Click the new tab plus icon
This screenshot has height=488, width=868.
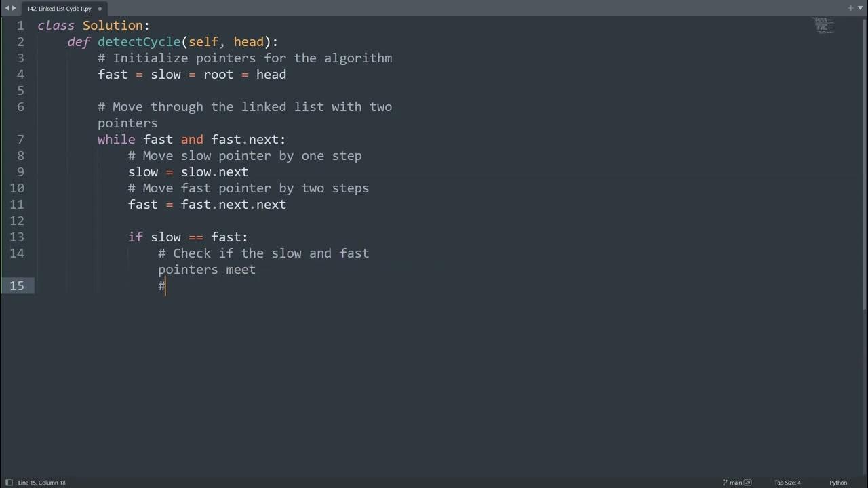point(851,8)
